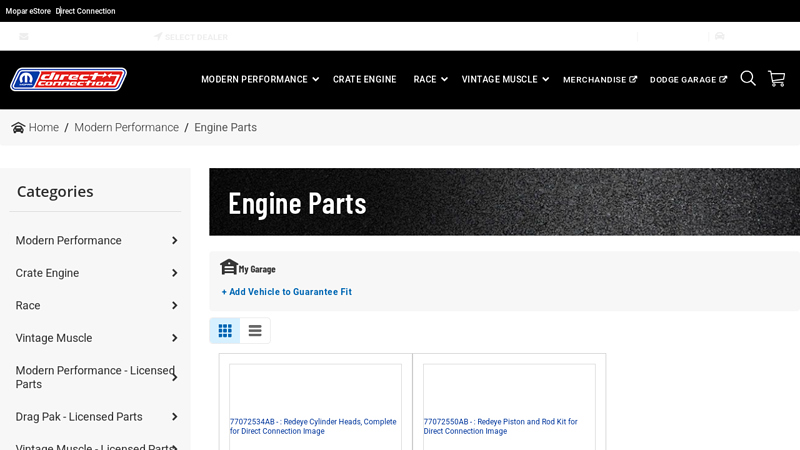Click the location arrow beside Select Dealer

[158, 36]
